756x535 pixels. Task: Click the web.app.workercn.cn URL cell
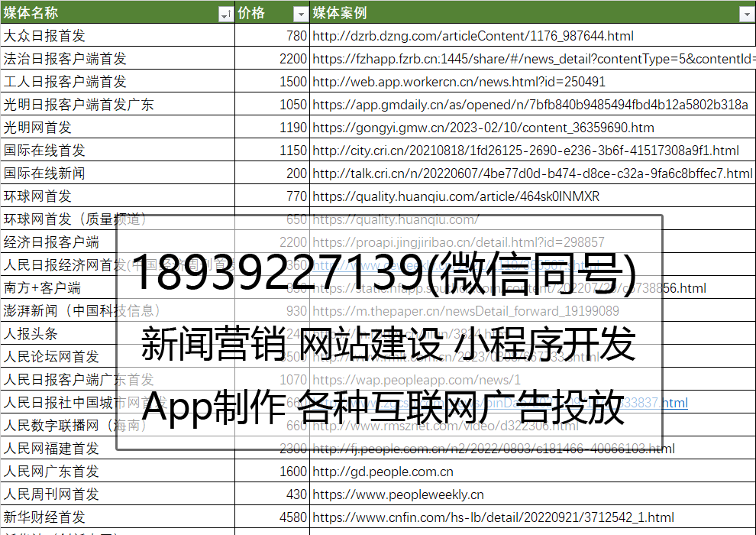tap(533, 81)
